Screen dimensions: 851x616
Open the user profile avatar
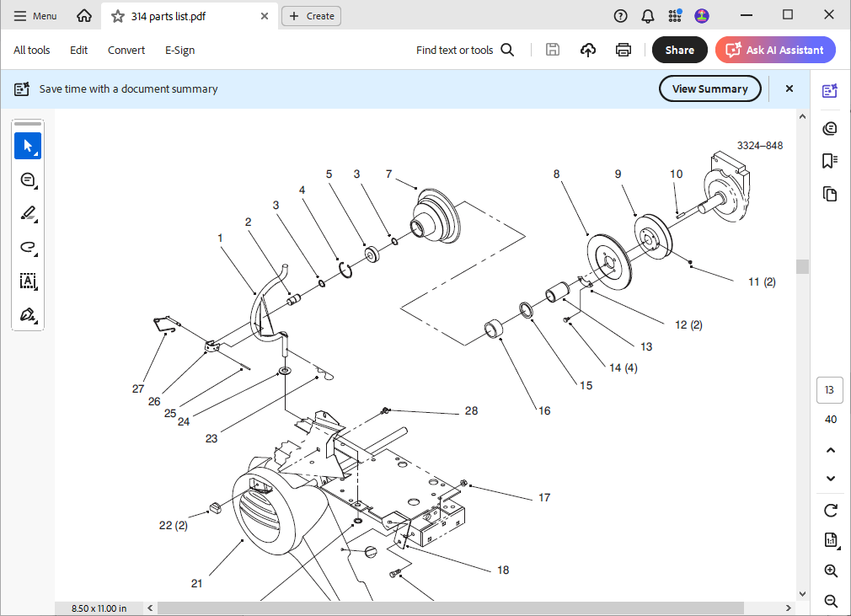tap(702, 16)
